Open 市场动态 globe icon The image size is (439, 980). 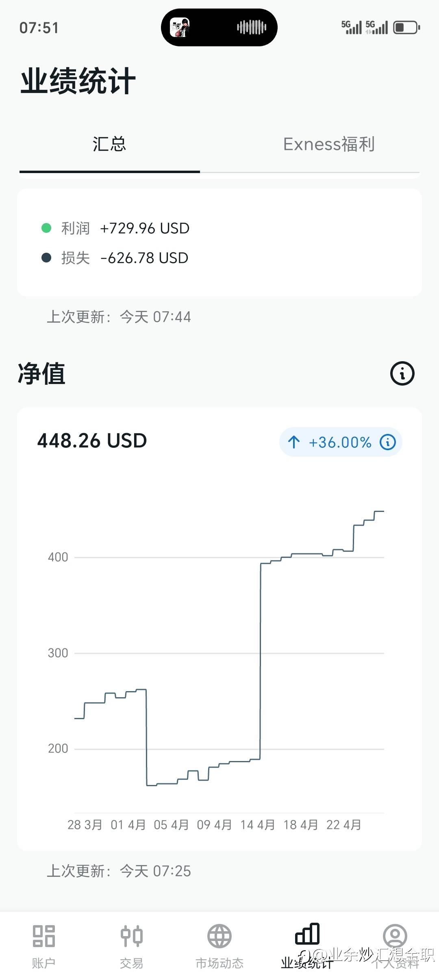pos(219,936)
